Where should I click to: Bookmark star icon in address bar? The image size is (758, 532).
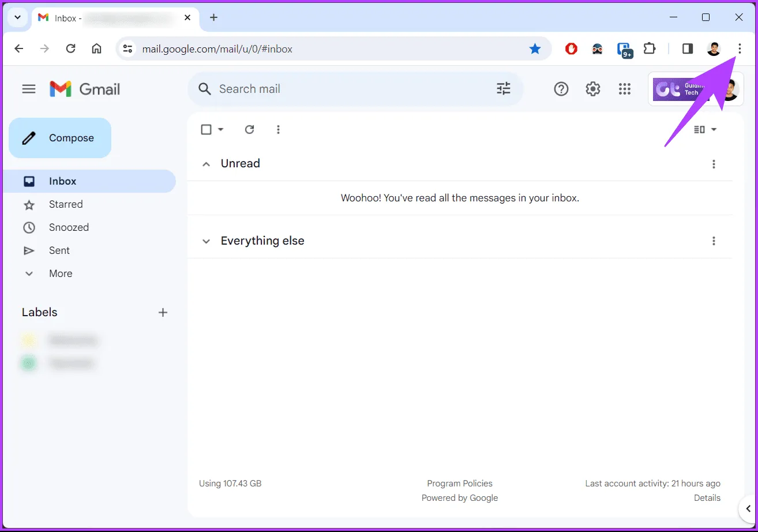click(535, 49)
